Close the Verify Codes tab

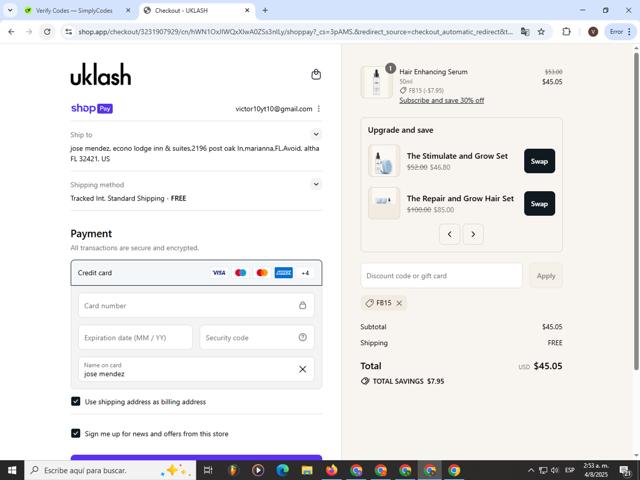point(128,11)
